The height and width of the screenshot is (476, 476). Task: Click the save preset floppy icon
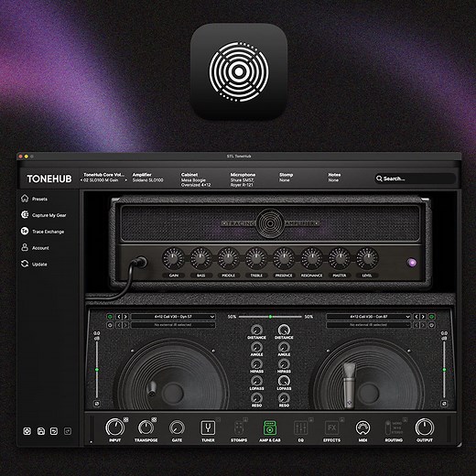coord(41,431)
